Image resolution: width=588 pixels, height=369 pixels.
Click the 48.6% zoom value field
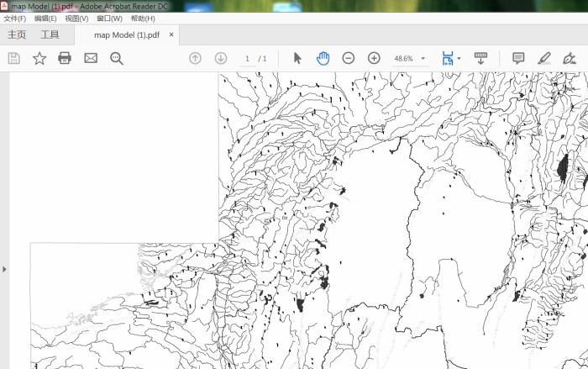tap(404, 59)
